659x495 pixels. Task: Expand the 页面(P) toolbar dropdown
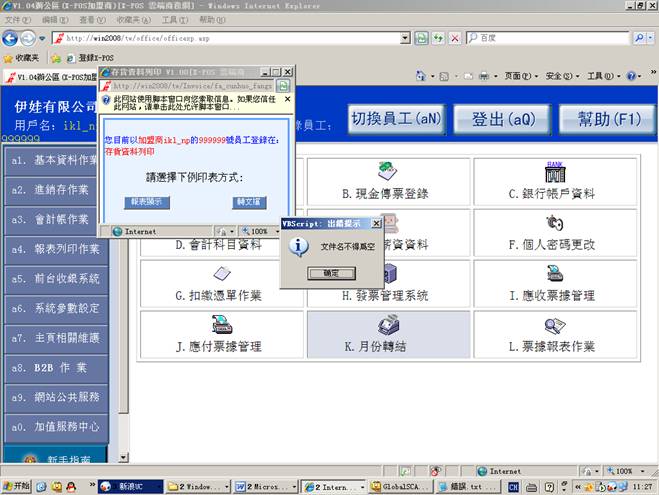coord(520,76)
